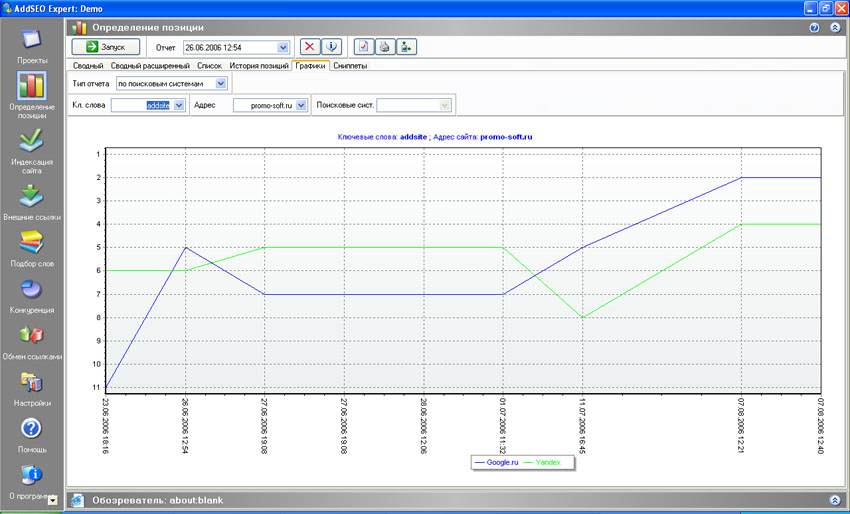The image size is (850, 514).
Task: Open the Конкуренция sidebar section
Action: 31,289
